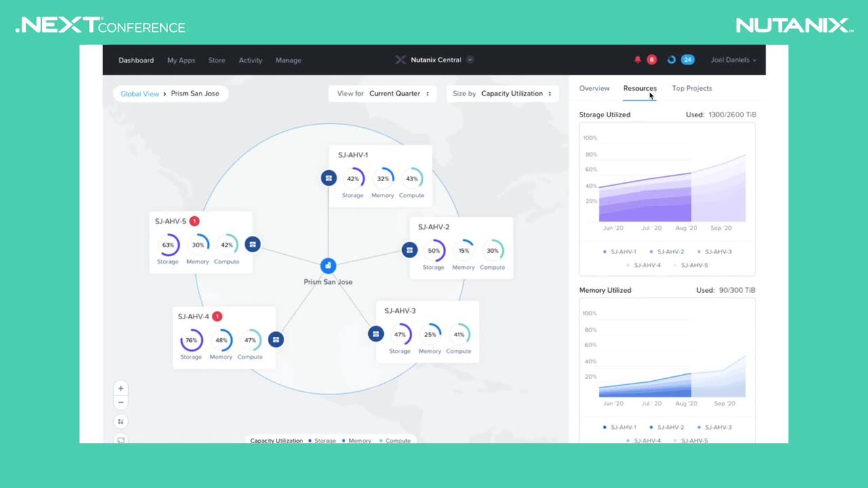Toggle SJ-AHV-3 series in Memory legend

pos(715,428)
